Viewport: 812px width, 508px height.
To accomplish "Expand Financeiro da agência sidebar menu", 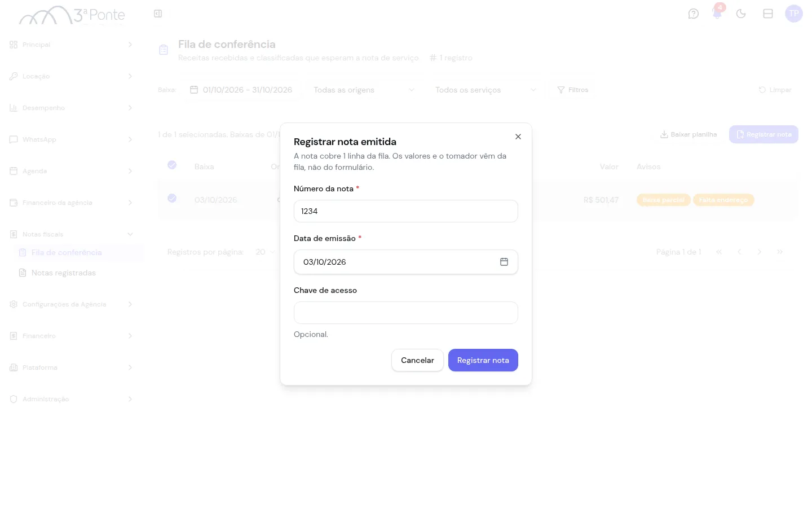I will [72, 203].
